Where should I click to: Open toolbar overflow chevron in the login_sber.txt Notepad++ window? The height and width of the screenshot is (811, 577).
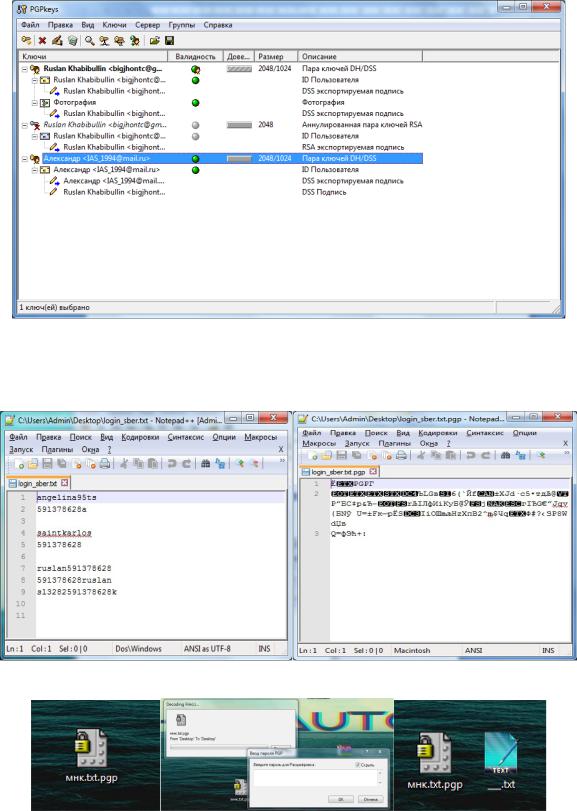pos(282,460)
